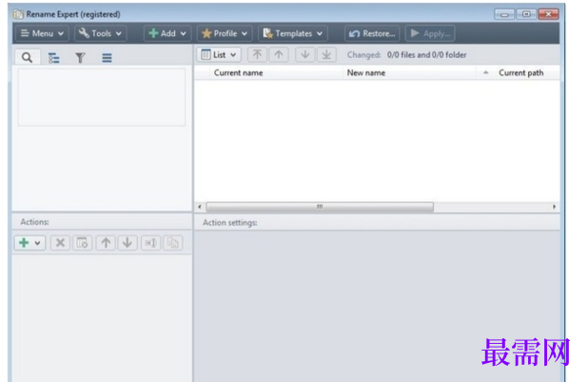Screen dimensions: 588x382
Task: Sort by Current path column header
Action: pyautogui.click(x=520, y=72)
